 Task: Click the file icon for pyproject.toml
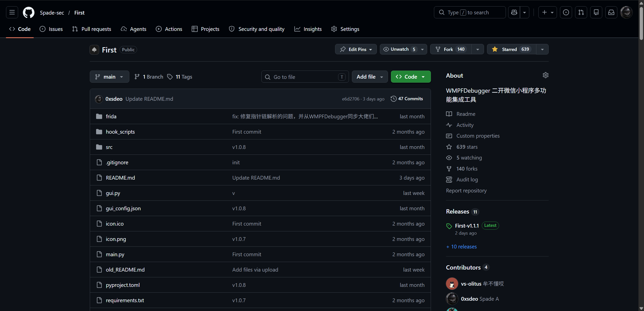point(99,285)
